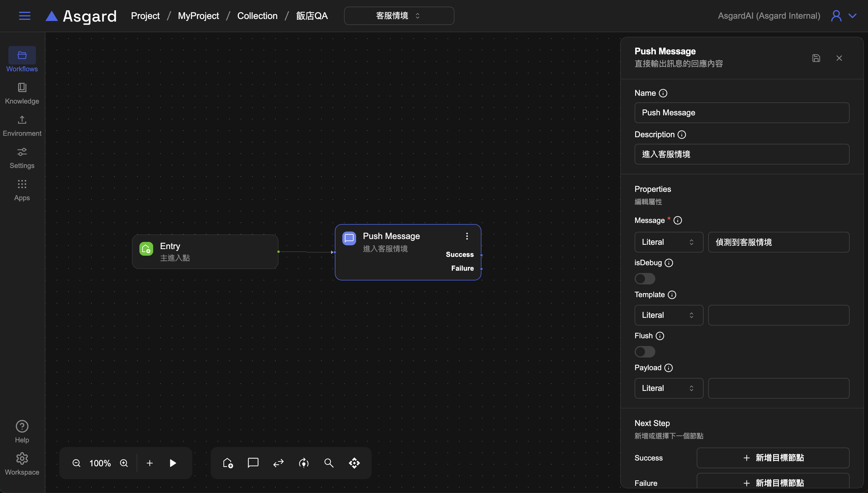Go to the Environment sidebar section

(22, 125)
